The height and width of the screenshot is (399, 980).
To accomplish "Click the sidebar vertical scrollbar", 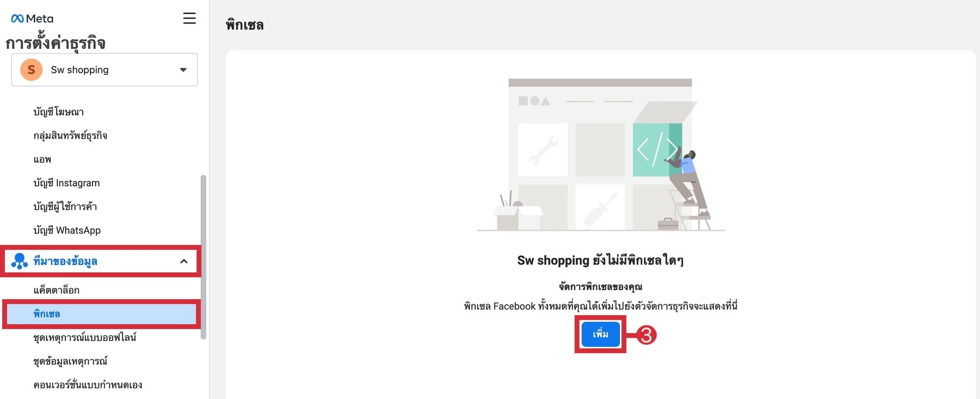I will [x=203, y=257].
